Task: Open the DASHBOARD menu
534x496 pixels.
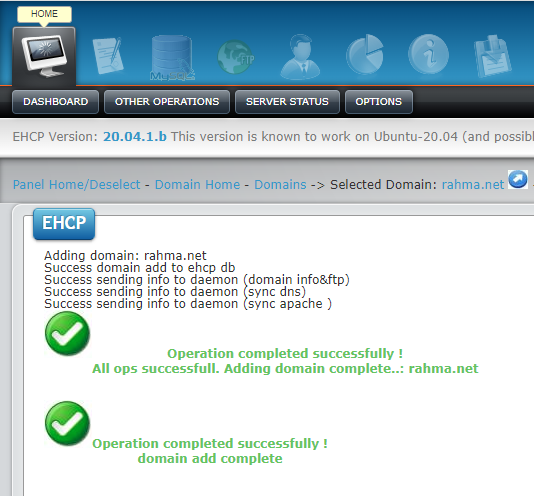Action: coord(56,102)
